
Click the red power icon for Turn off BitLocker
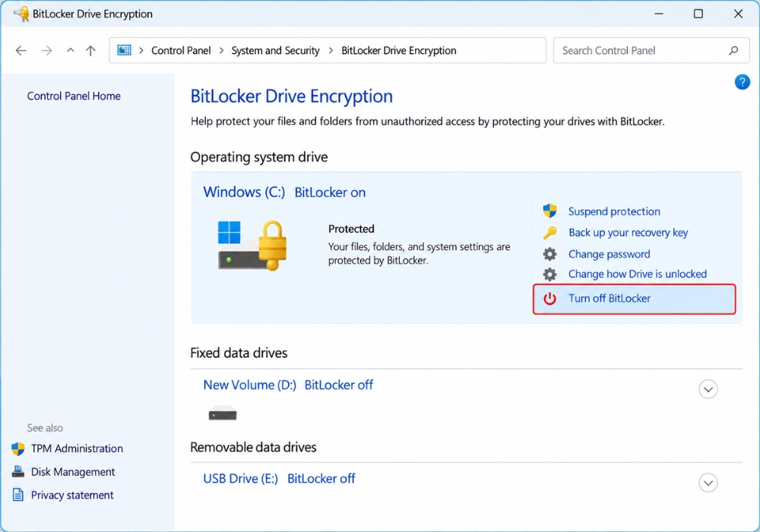click(549, 299)
